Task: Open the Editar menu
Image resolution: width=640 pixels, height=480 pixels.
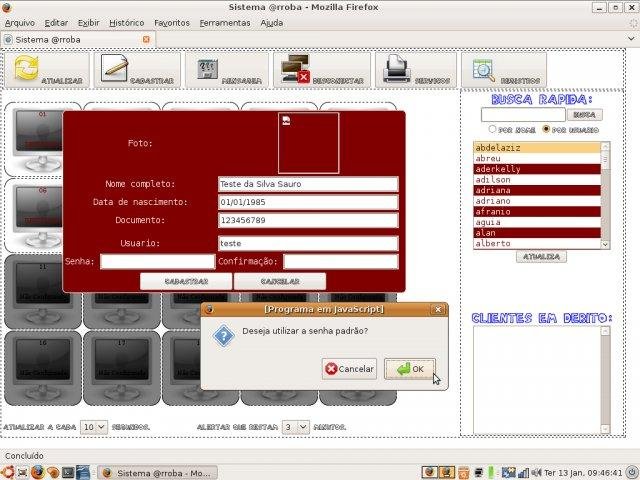Action: pos(56,23)
